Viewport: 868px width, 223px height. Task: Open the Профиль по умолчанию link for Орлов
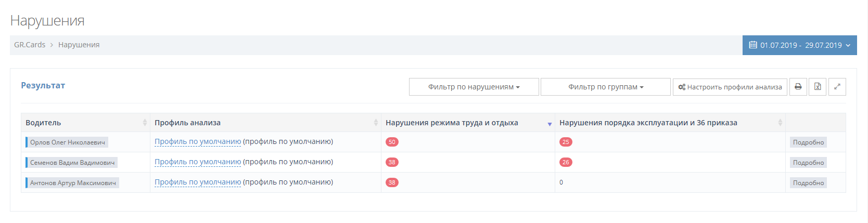coord(198,141)
